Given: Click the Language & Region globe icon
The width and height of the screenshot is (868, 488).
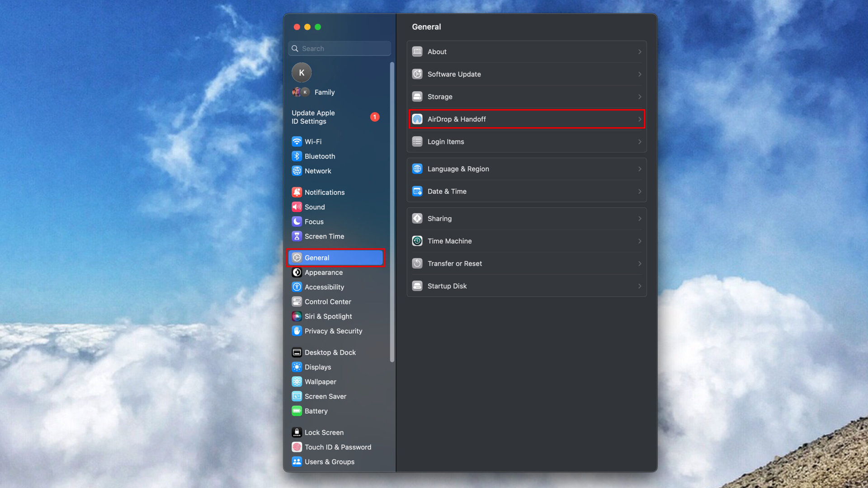Looking at the screenshot, I should coord(417,169).
